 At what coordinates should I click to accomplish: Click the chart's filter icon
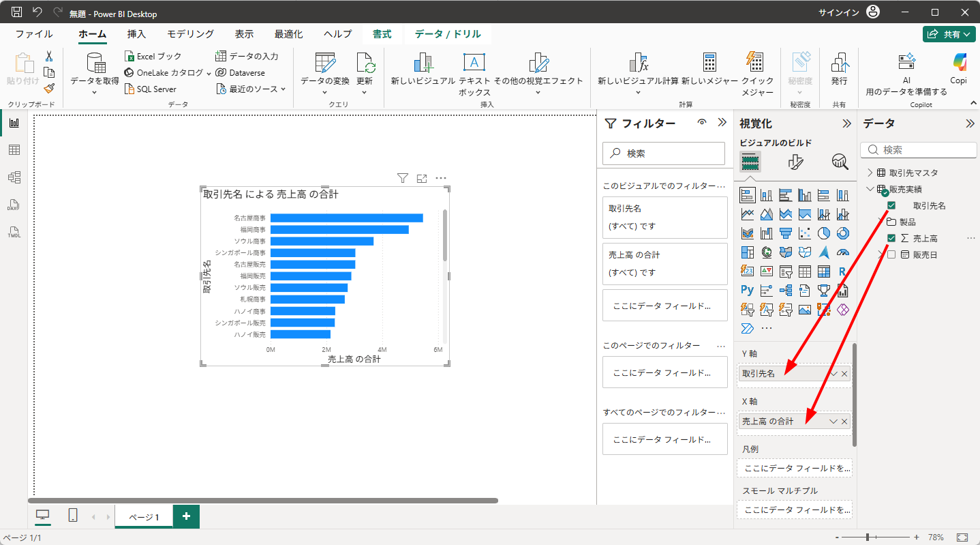click(403, 178)
